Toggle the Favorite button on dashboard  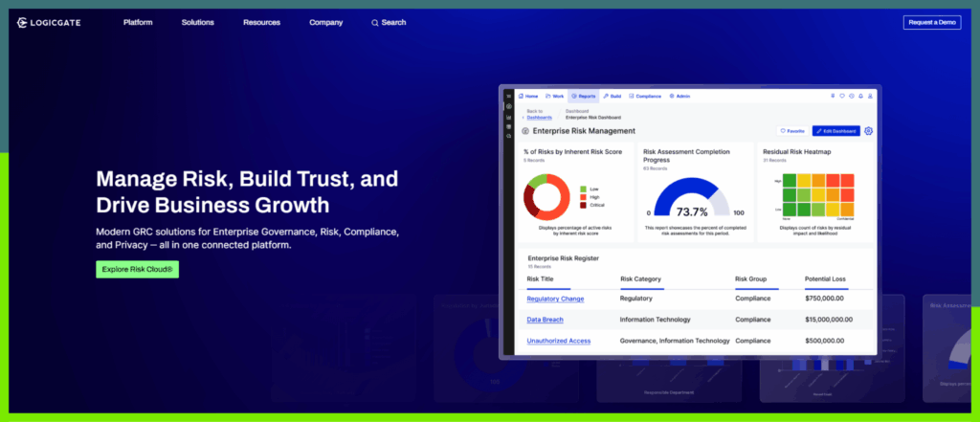[791, 131]
